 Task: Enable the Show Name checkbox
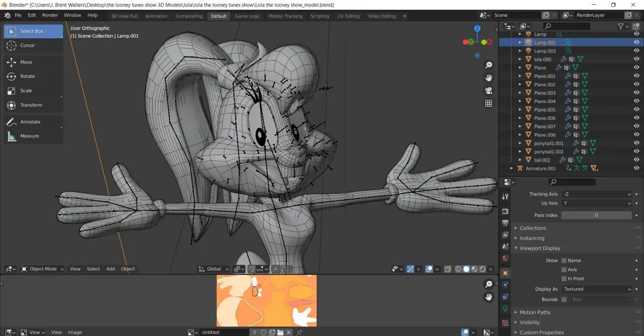point(564,260)
